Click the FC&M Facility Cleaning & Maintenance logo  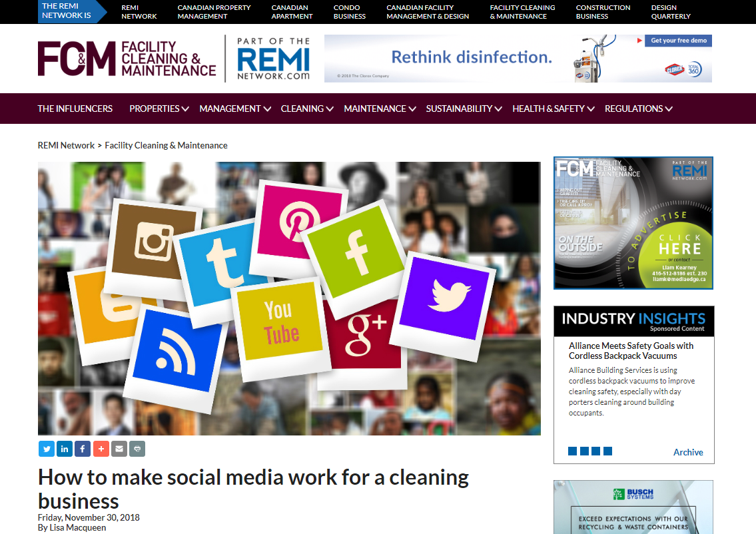click(x=127, y=59)
